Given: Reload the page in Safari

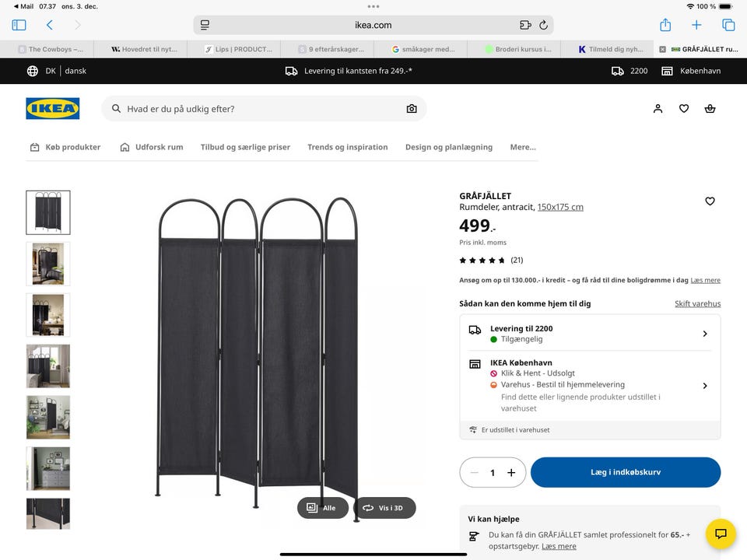Looking at the screenshot, I should (x=543, y=25).
